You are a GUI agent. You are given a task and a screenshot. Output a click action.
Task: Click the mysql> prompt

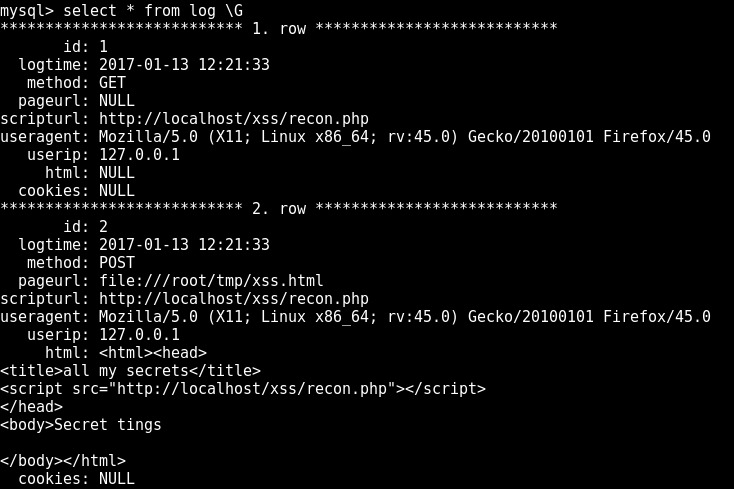[x=27, y=10]
